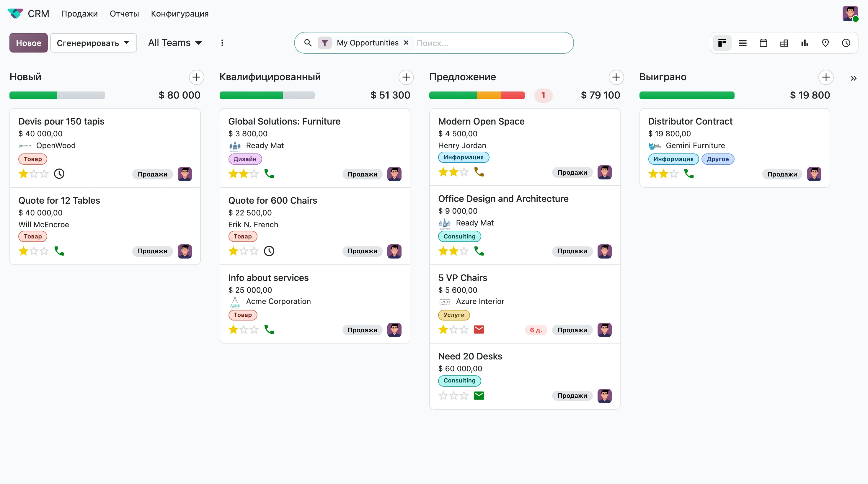The height and width of the screenshot is (484, 868).
Task: Click the phone icon on Quote for 12 Tables
Action: tap(59, 251)
